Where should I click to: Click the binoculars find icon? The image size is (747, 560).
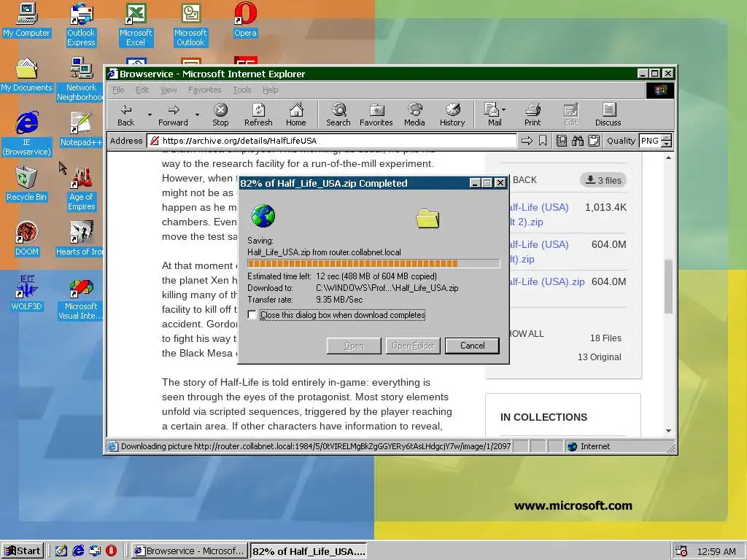coord(578,141)
